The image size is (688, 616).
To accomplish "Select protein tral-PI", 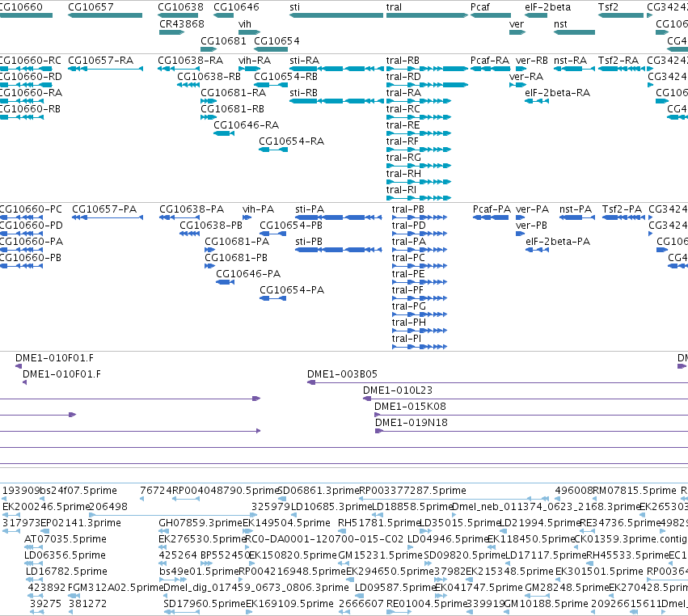I will pos(420,347).
